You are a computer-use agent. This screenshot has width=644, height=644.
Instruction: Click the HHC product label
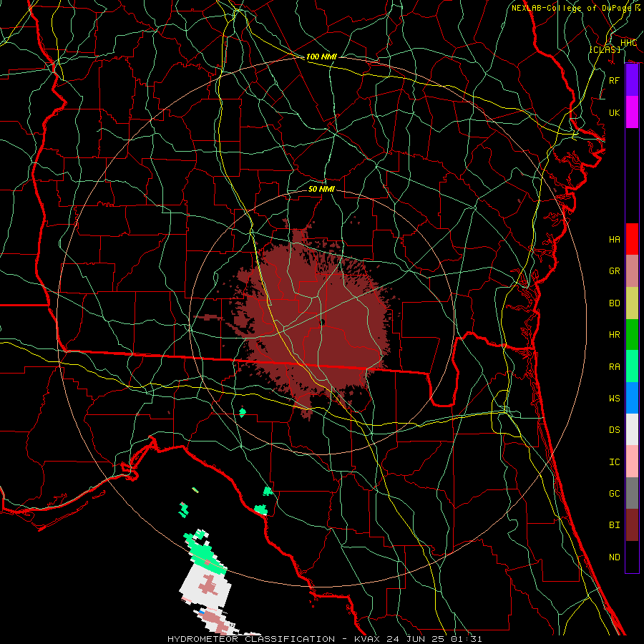[x=628, y=43]
